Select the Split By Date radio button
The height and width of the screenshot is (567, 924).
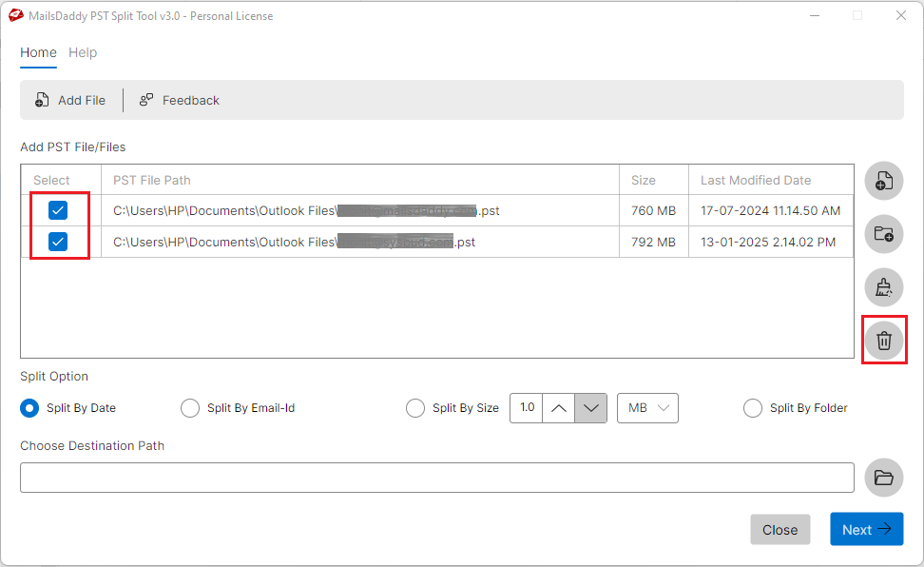point(29,408)
